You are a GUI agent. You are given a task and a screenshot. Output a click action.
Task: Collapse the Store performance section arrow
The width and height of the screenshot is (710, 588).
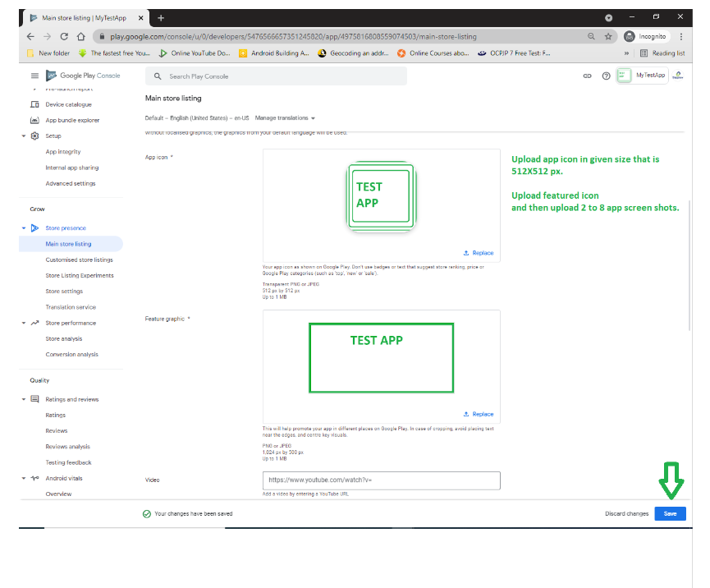pos(24,323)
